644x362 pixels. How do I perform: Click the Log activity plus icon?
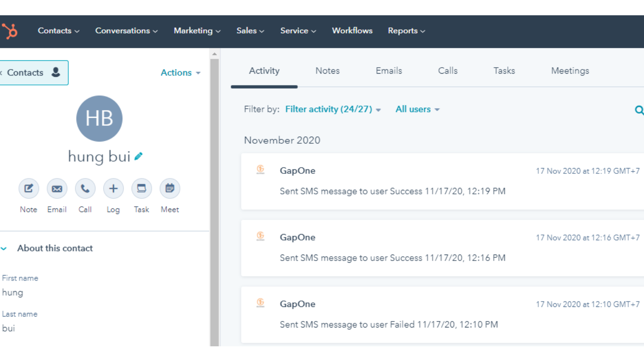[113, 188]
